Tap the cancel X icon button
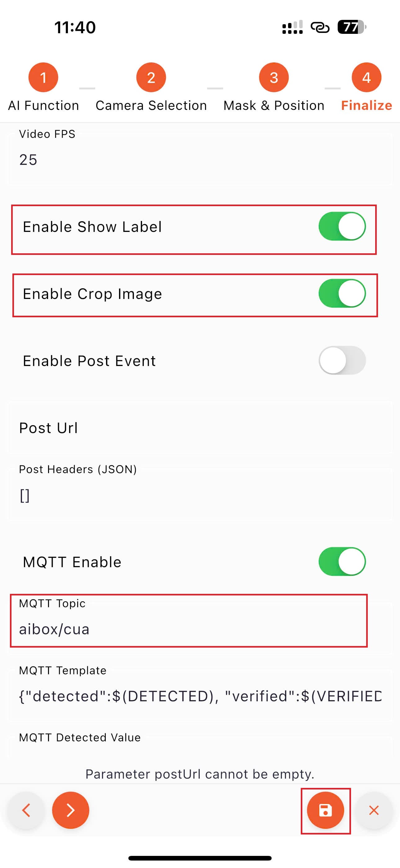The image size is (400, 868). tap(374, 810)
